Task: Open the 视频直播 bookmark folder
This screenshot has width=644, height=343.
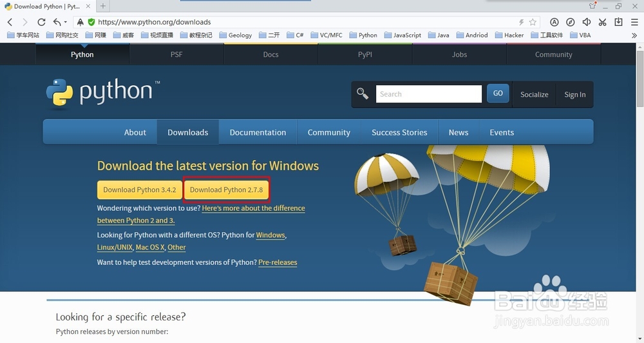Action: point(157,35)
